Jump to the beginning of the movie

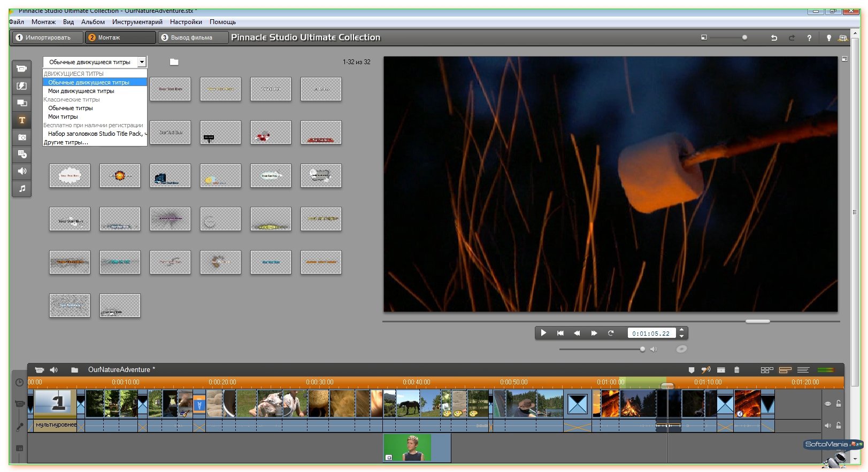click(x=560, y=333)
